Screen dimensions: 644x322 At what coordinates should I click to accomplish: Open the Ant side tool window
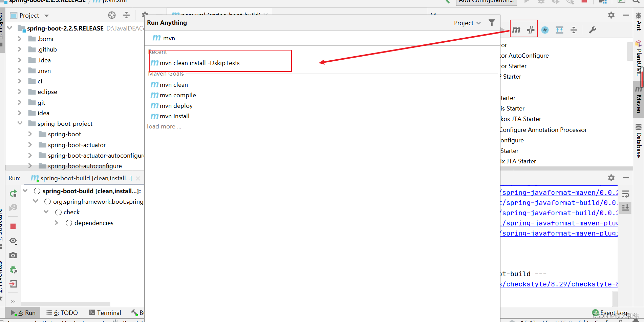tap(639, 21)
